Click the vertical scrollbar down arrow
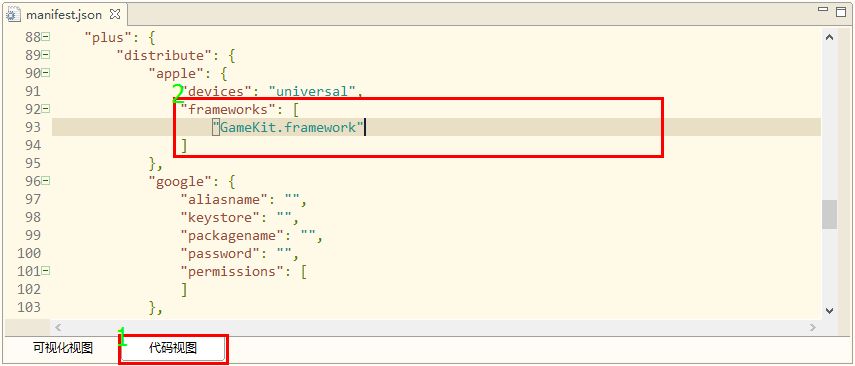 [x=829, y=310]
